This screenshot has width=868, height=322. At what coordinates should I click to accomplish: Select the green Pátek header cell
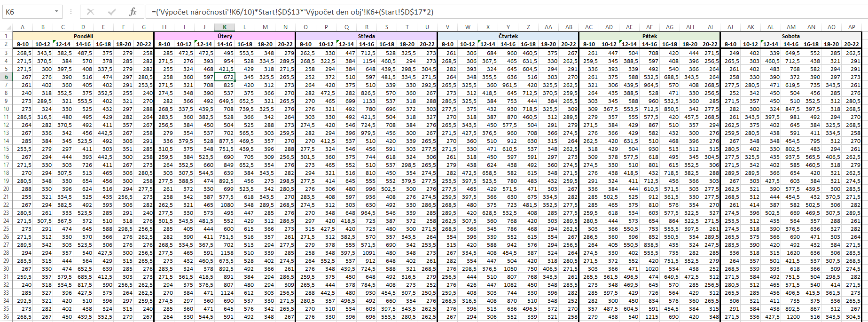click(649, 36)
